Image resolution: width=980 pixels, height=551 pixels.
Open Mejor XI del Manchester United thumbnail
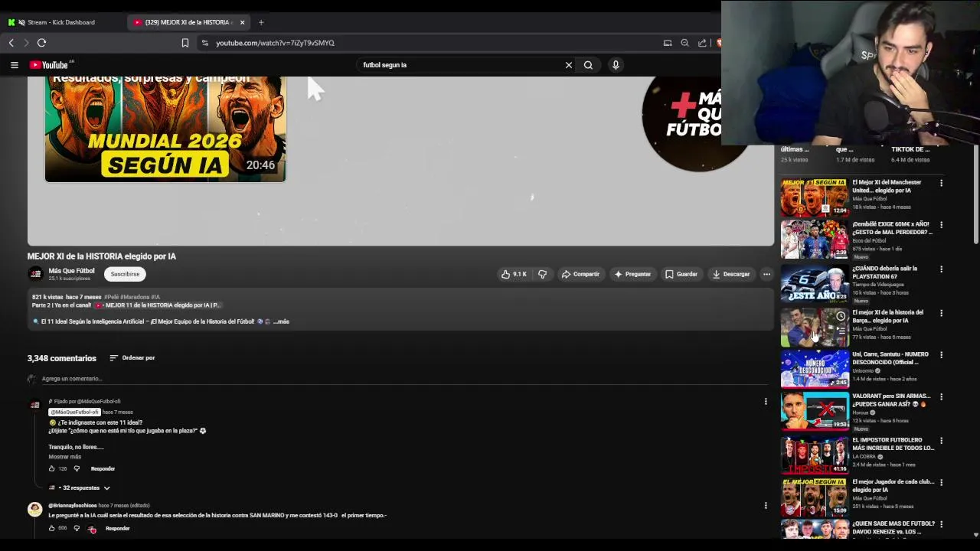pyautogui.click(x=815, y=197)
